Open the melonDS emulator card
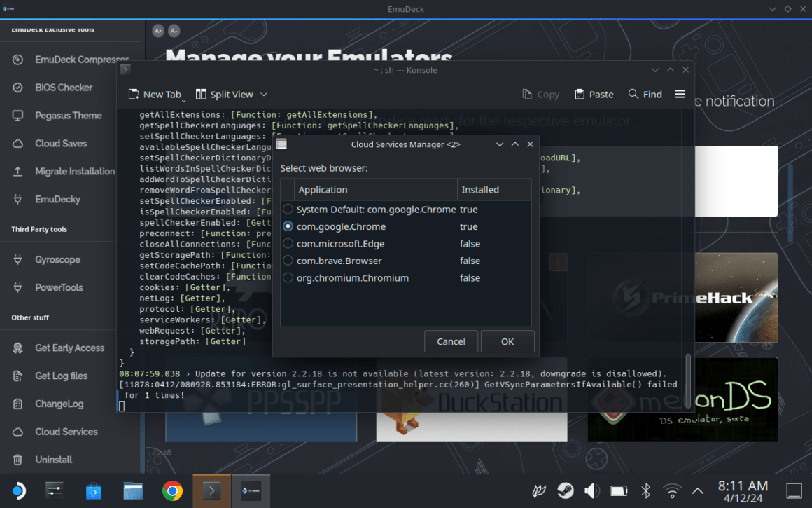Viewport: 812px width, 508px height. point(682,399)
